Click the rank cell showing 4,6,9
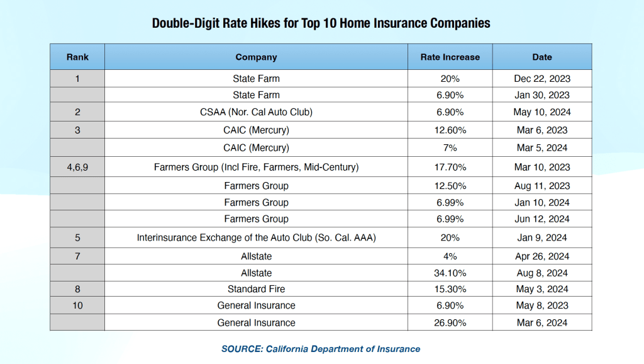 tap(77, 167)
